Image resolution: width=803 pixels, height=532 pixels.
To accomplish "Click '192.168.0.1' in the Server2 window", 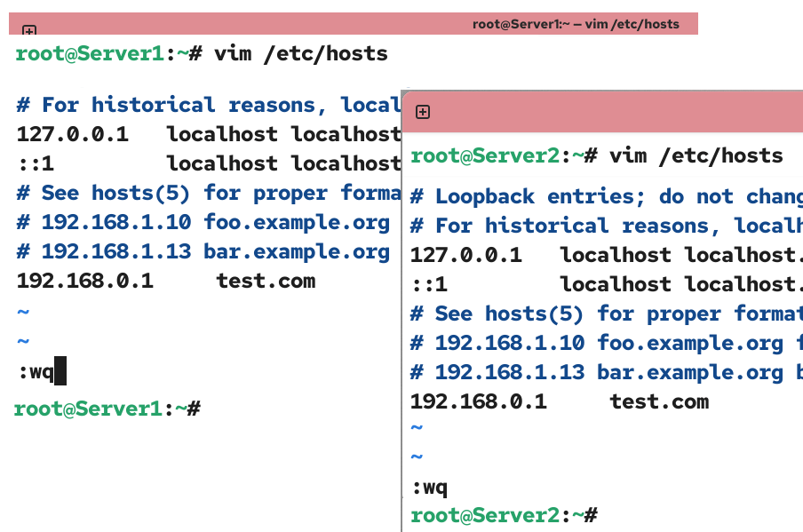I will point(478,402).
